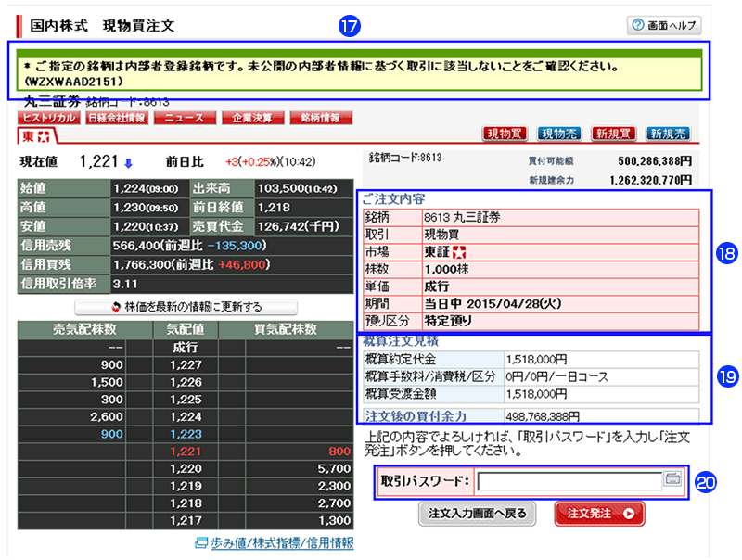Open 銘柄情報 stock info button

point(321,118)
